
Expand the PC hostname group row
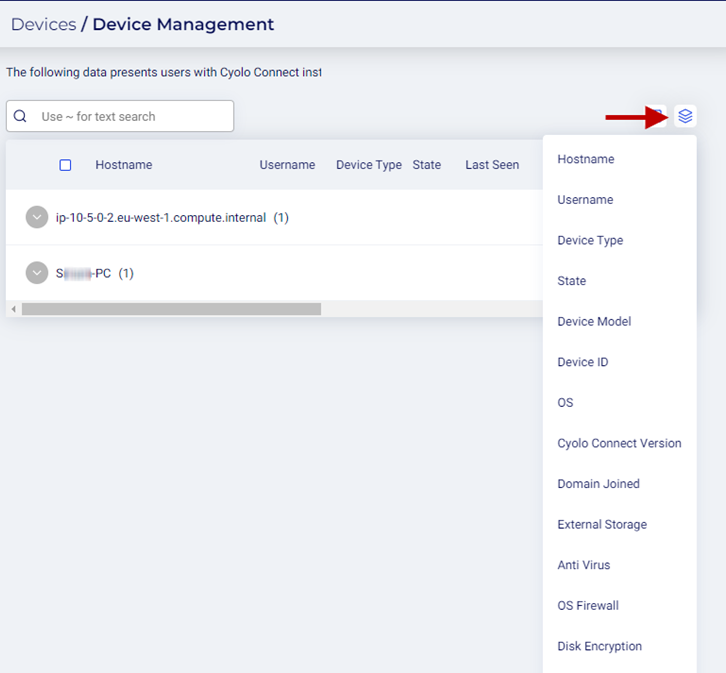pos(37,273)
